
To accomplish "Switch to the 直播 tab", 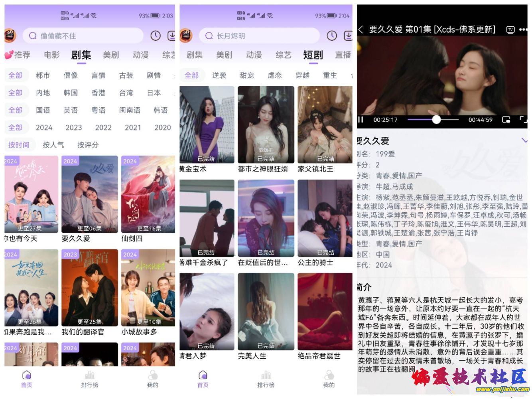I will pos(343,55).
